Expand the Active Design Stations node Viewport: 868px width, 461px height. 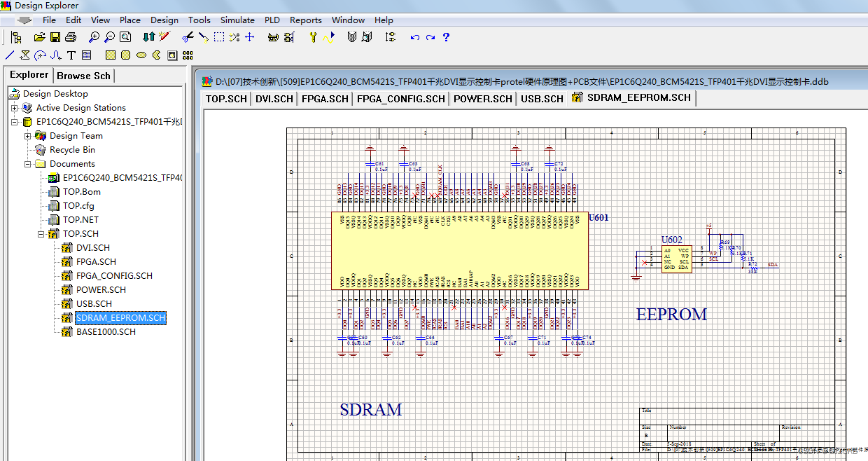[15, 108]
